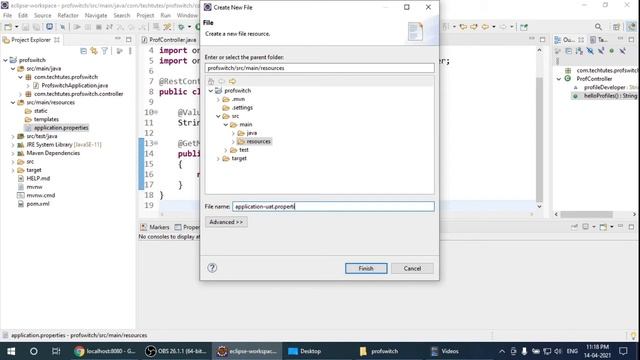Open the Navigate menu
Image resolution: width=640 pixels, height=360 pixels.
96,15
